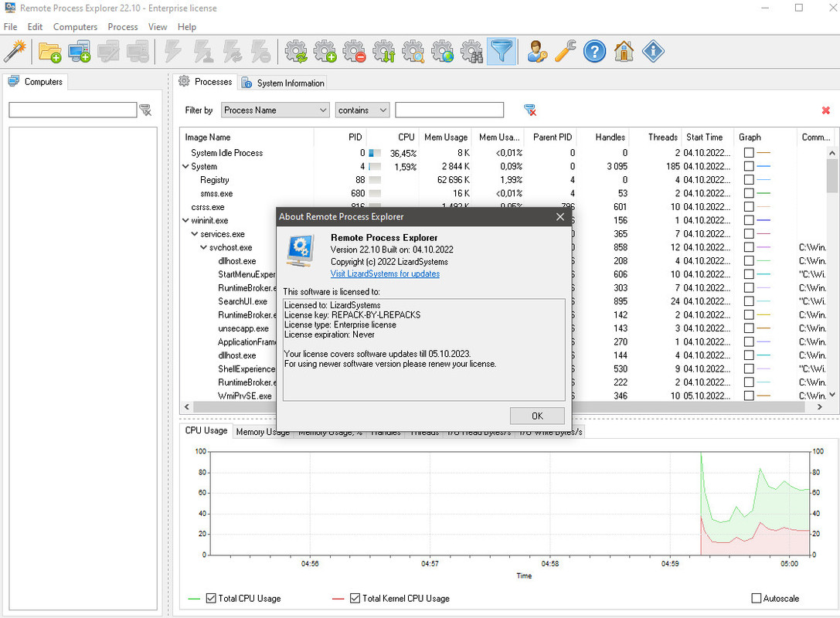
Task: Sort by the Handles column header
Action: (604, 137)
